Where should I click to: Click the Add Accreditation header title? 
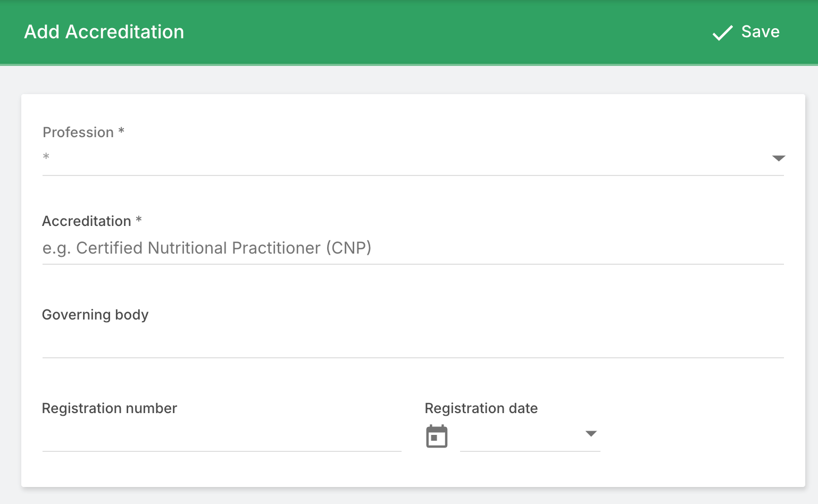point(104,32)
